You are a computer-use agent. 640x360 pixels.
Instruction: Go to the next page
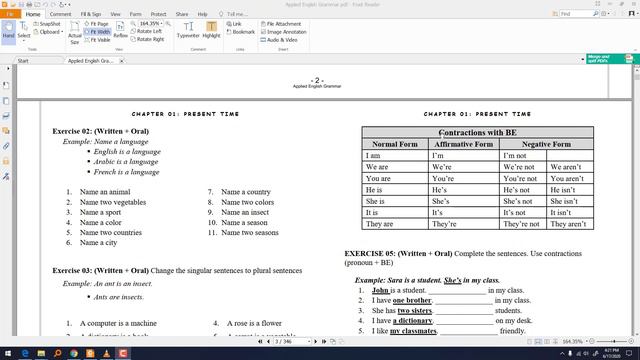pyautogui.click(x=316, y=341)
